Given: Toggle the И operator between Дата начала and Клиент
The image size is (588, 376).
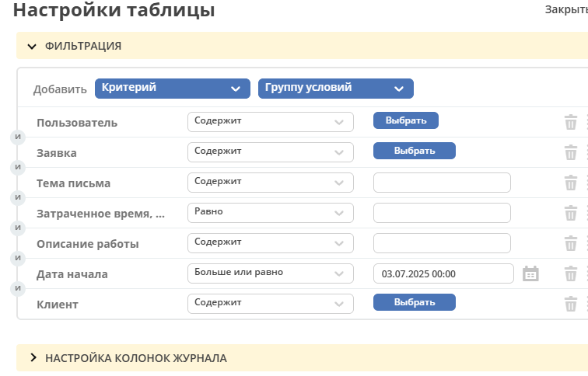Looking at the screenshot, I should tap(18, 288).
